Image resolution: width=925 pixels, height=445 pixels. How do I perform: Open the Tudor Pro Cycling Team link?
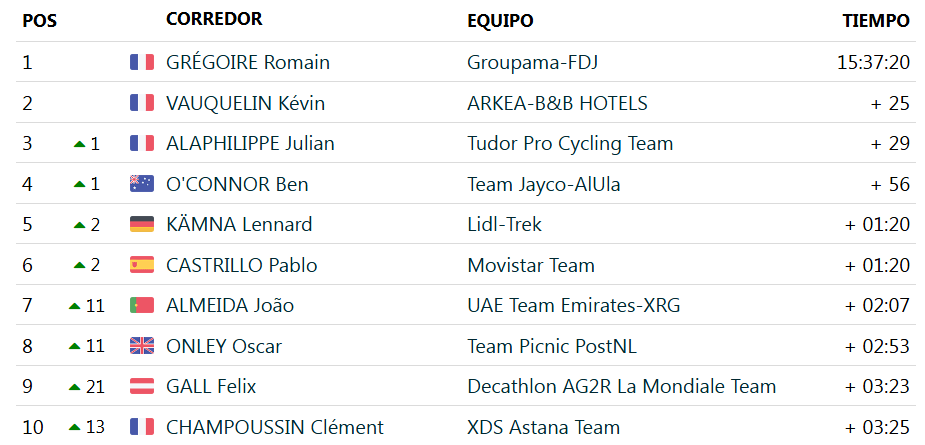(x=570, y=143)
